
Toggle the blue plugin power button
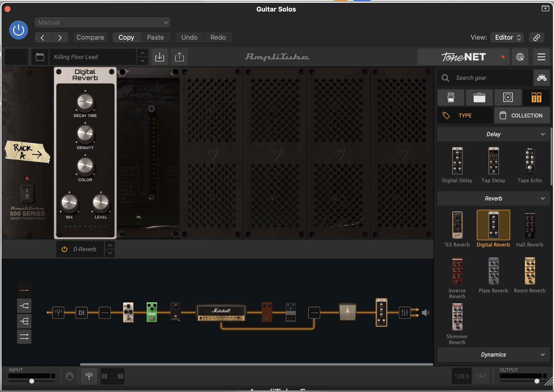[x=19, y=30]
